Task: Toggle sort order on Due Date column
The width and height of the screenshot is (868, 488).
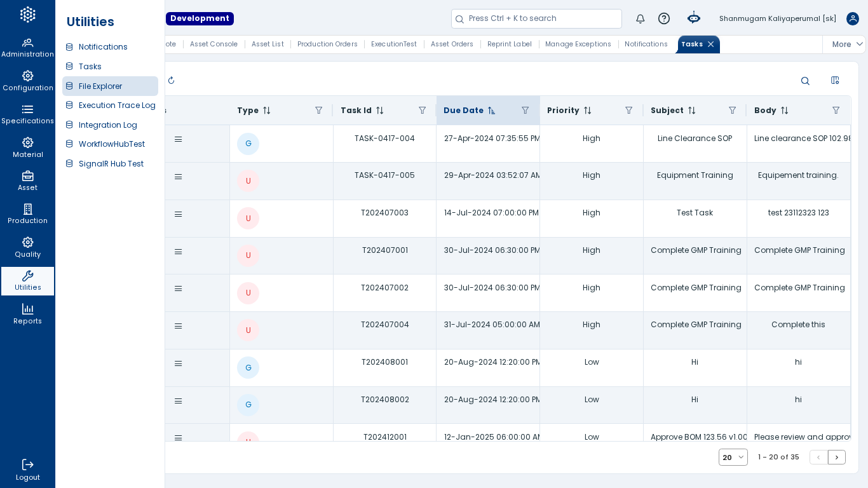Action: pyautogui.click(x=491, y=111)
